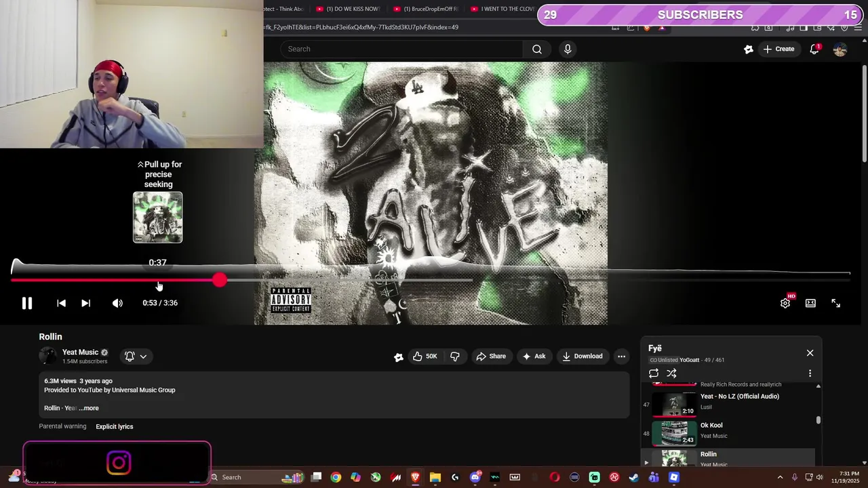868x488 pixels.
Task: Toggle shuffle playlist
Action: point(671,373)
